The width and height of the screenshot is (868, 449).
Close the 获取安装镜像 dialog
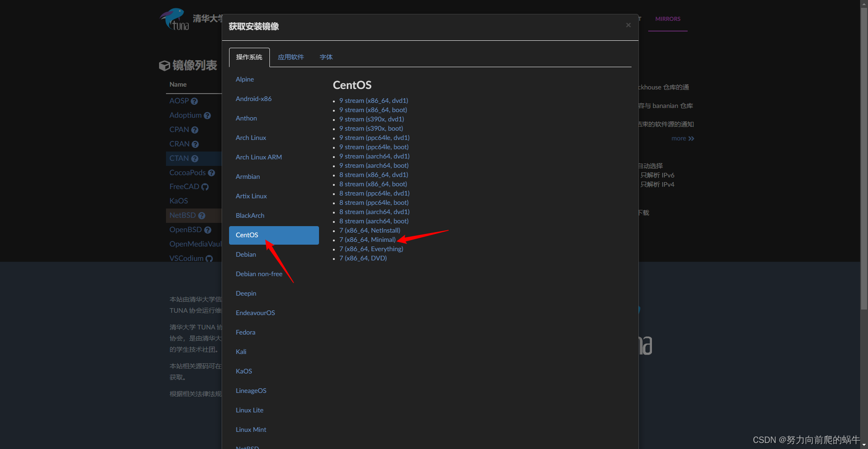click(628, 25)
